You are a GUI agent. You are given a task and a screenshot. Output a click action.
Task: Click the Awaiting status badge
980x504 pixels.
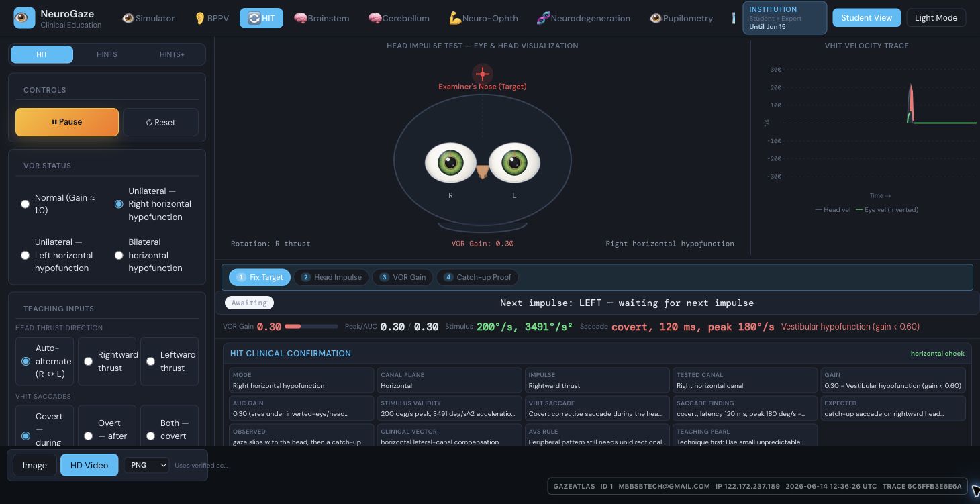(x=249, y=303)
